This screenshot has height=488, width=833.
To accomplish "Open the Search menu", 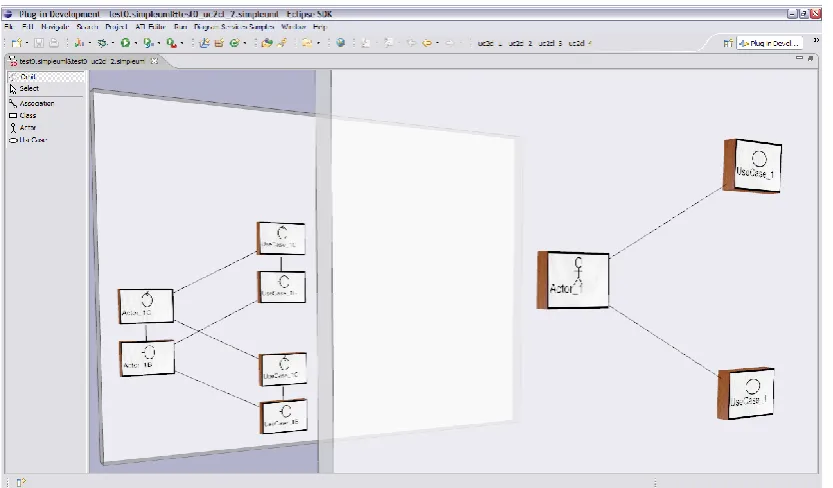I will (x=87, y=27).
